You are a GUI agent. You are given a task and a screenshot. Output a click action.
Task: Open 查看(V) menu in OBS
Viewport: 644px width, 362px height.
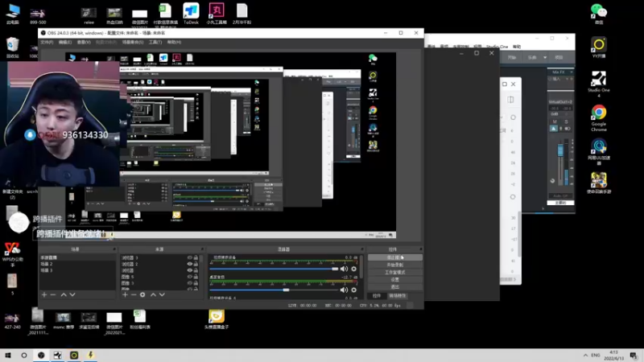coord(84,43)
